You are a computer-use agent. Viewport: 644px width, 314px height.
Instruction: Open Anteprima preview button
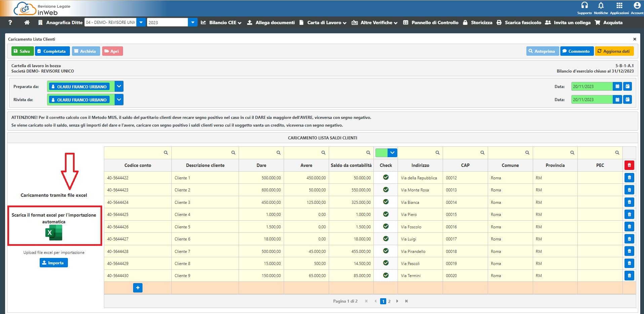[542, 51]
